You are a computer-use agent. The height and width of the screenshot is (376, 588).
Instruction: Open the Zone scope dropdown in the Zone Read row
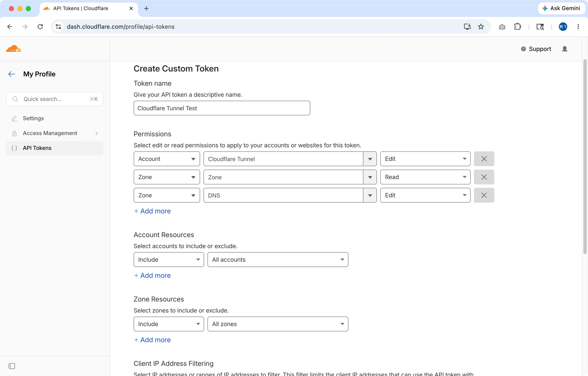pos(167,177)
